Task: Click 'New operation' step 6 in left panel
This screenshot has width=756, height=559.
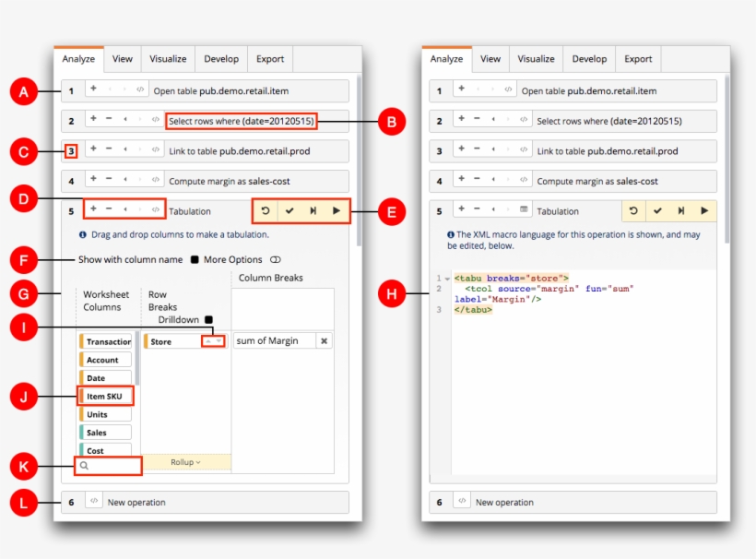Action: click(136, 503)
